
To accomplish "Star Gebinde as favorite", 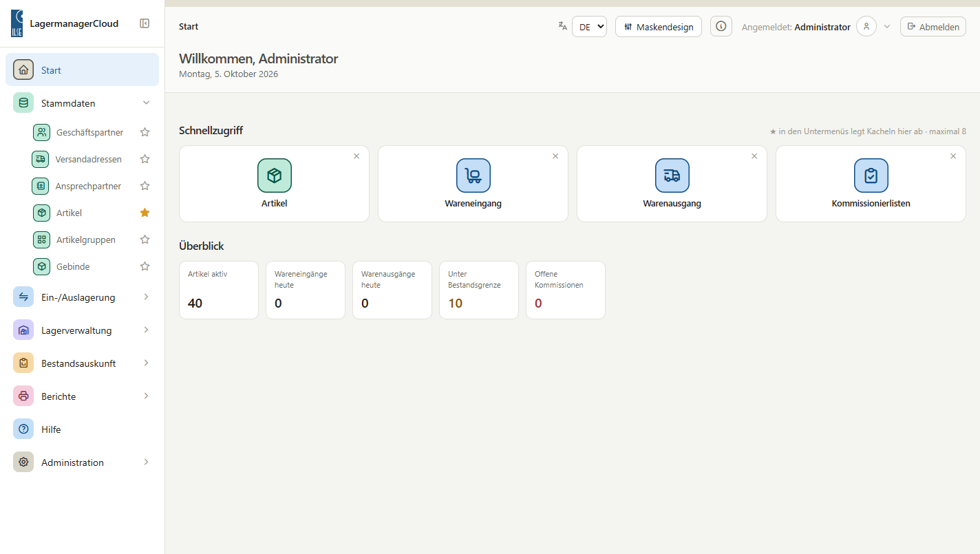I will pyautogui.click(x=145, y=266).
